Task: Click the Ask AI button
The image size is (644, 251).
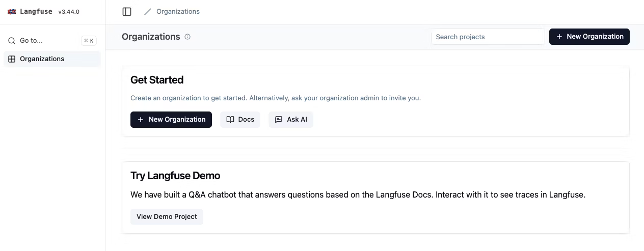Action: tap(291, 120)
